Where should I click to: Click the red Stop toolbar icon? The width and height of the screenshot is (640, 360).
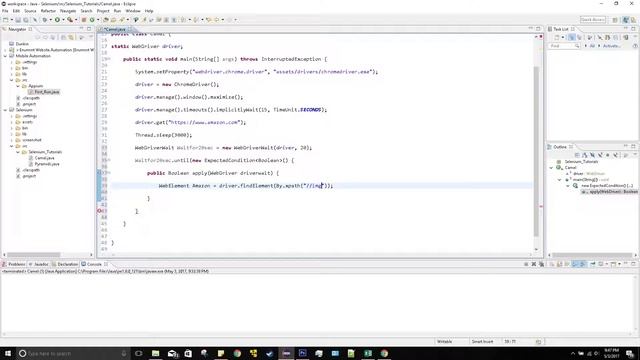pyautogui.click(x=84, y=20)
